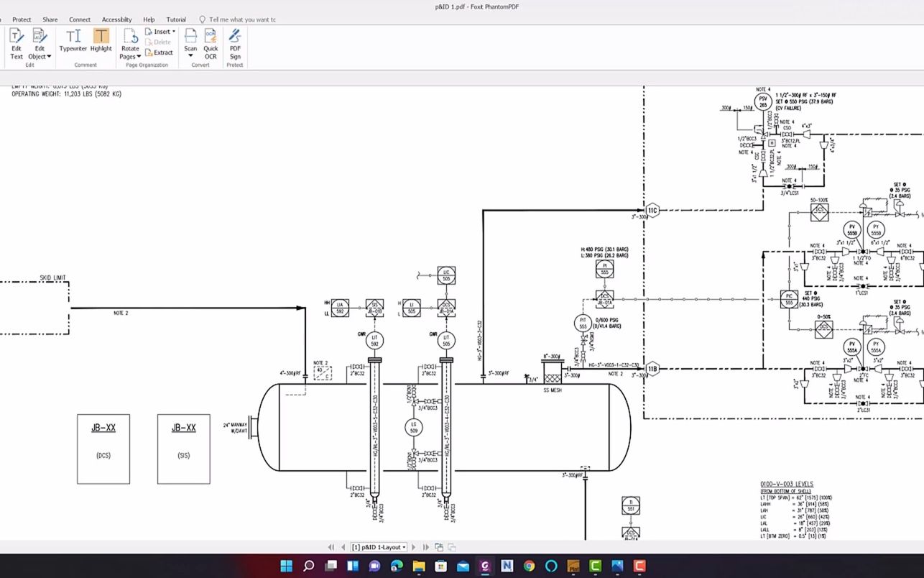Open Task View on taskbar

point(331,566)
